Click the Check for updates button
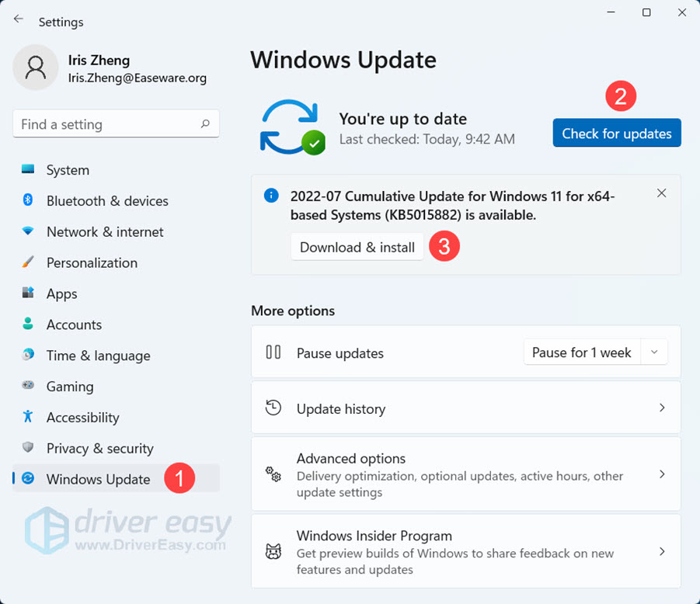Viewport: 700px width, 604px height. point(616,133)
